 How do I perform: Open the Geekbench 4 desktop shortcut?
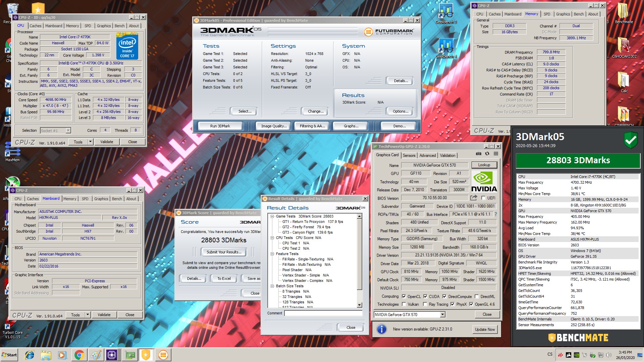pyautogui.click(x=446, y=48)
